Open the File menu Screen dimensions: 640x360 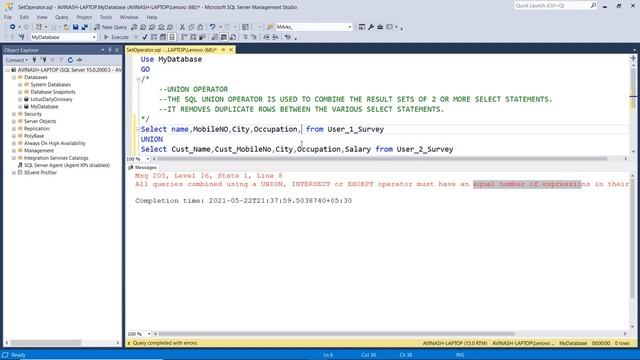8,17
